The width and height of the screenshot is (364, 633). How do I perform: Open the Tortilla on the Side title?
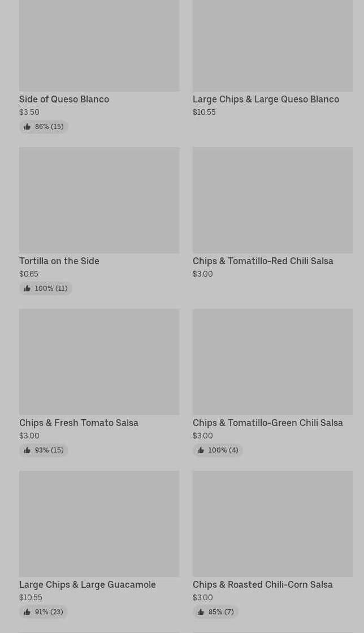59,261
